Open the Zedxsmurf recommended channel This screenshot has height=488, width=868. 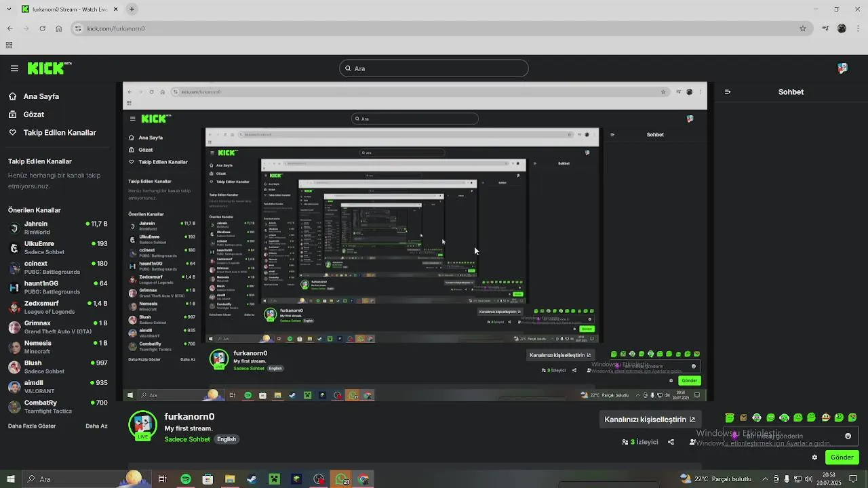point(58,307)
